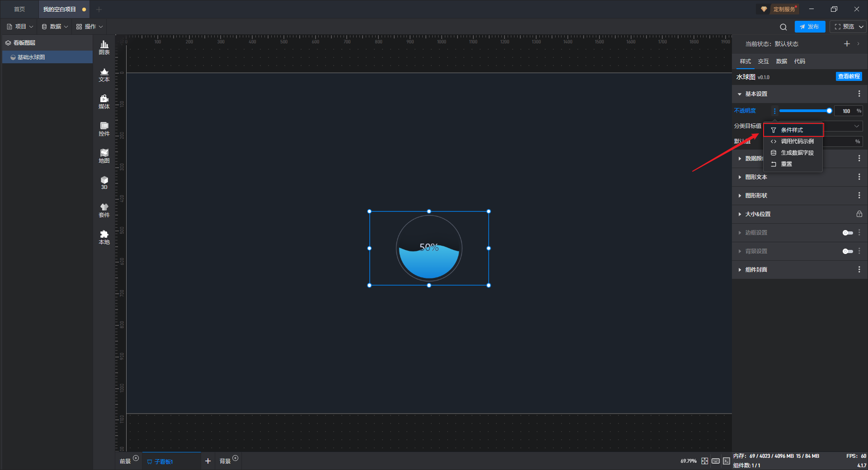The height and width of the screenshot is (470, 868).
Task: Open the console icon in status bar
Action: (x=726, y=461)
